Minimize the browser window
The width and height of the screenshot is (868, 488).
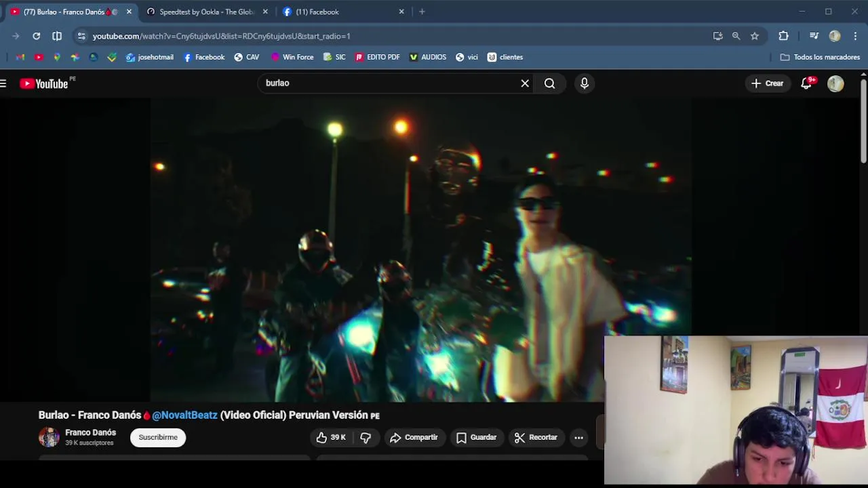802,12
